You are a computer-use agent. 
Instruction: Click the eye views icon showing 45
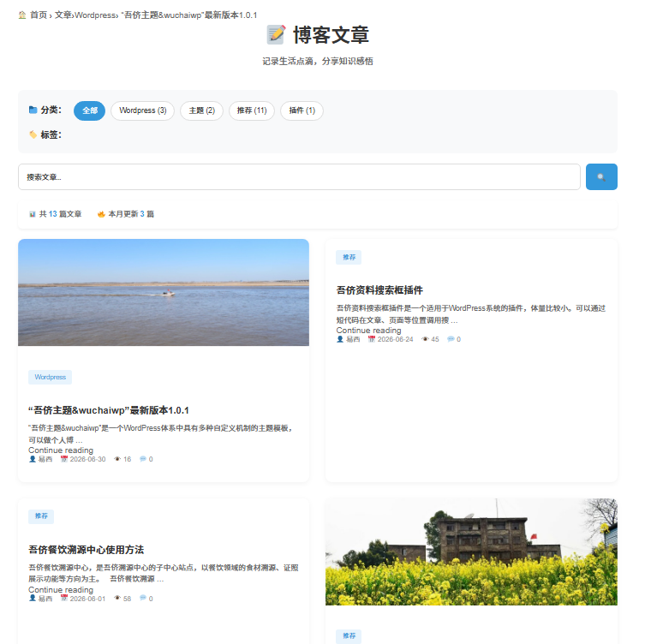tap(426, 339)
